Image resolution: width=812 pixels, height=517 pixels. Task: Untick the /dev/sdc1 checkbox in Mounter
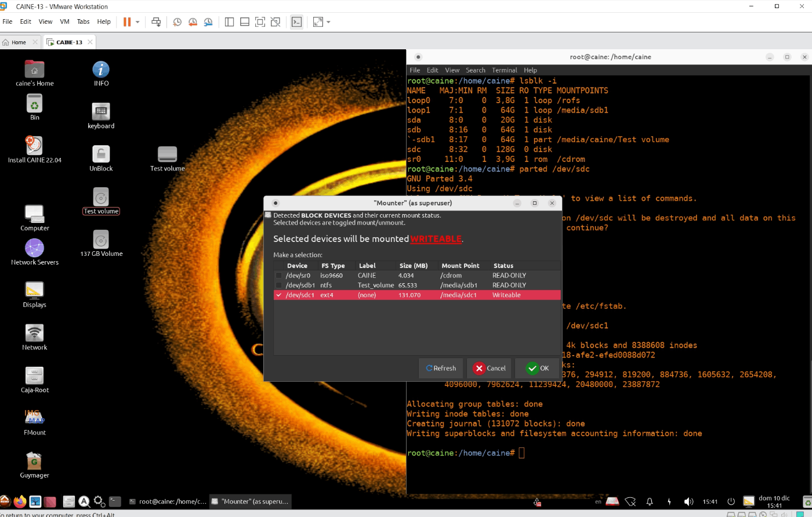click(278, 295)
